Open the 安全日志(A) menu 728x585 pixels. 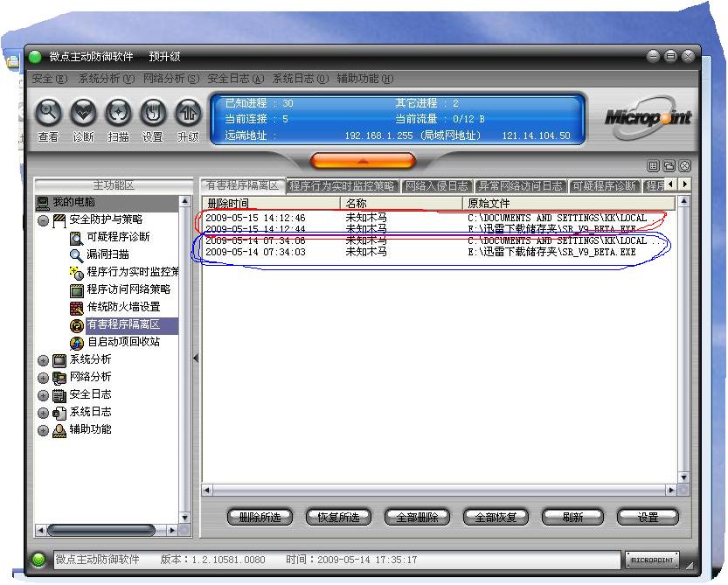pos(235,79)
